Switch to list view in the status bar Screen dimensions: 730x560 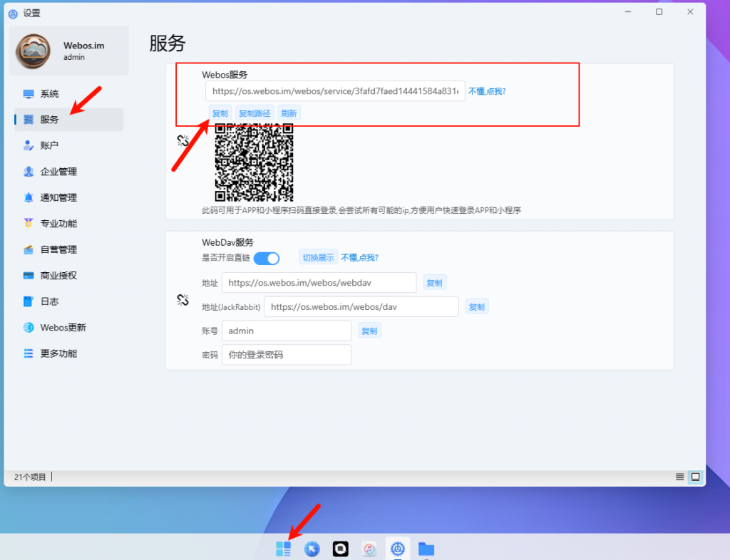679,477
